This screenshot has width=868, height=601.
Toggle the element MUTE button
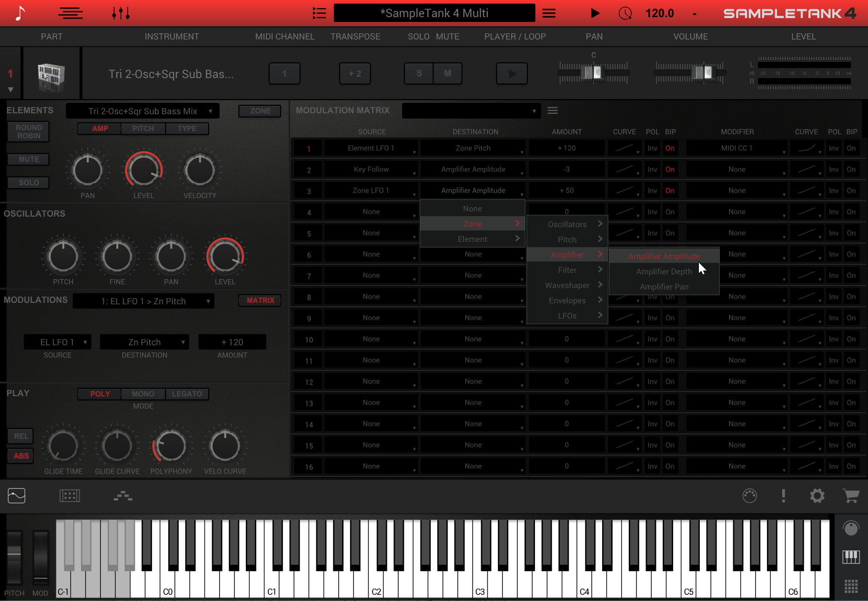29,160
